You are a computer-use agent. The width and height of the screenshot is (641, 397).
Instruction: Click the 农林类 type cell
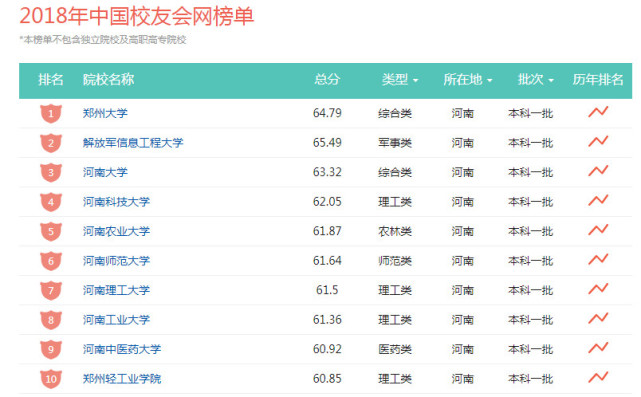[x=395, y=231]
